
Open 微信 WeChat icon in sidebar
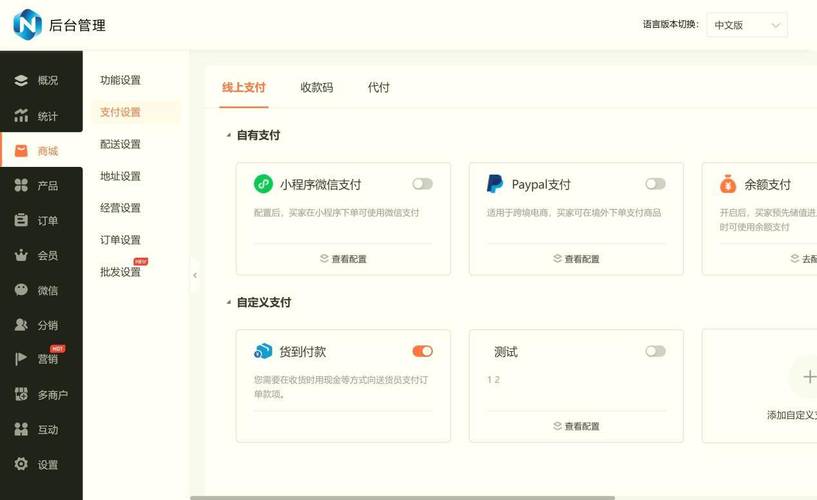click(21, 290)
